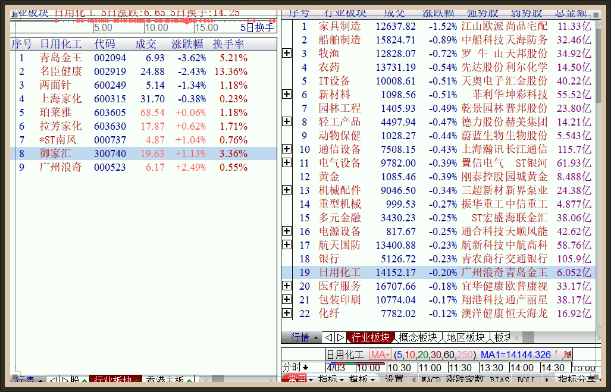Expand 医疗服务 plus icon

point(287,286)
